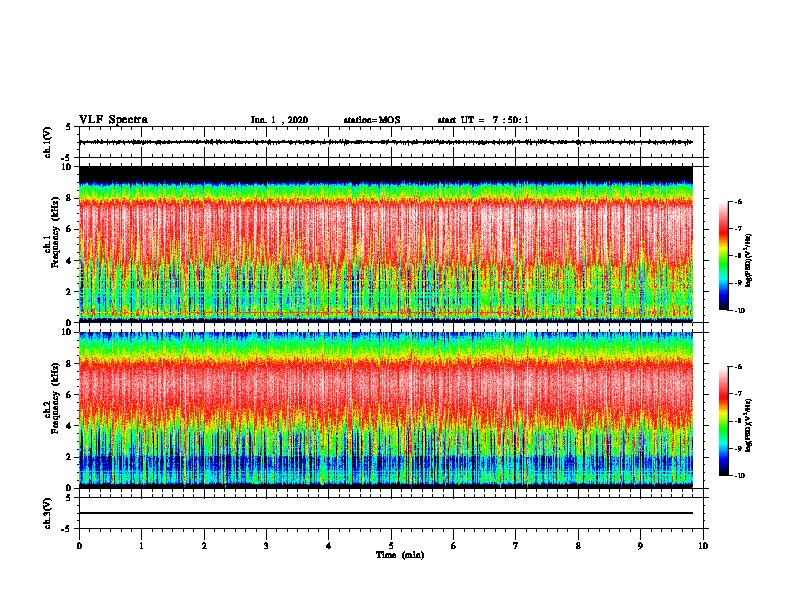Click time axis tick label "5"
The height and width of the screenshot is (612, 792).
[391, 546]
